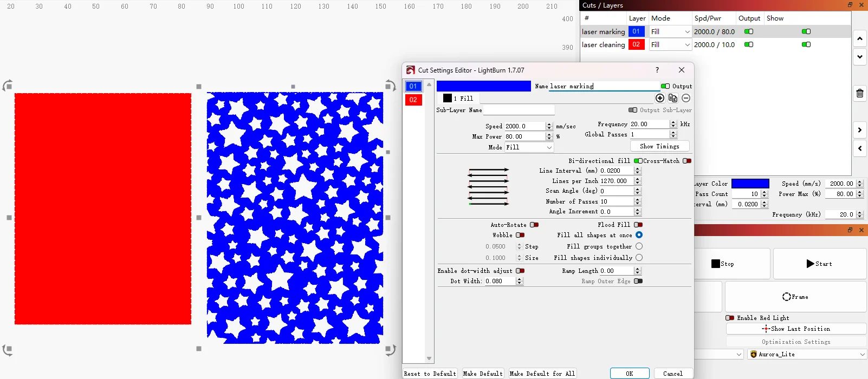868x379 pixels.
Task: Click the Line Interval (mm) field in Cut Settings Editor
Action: (617, 171)
